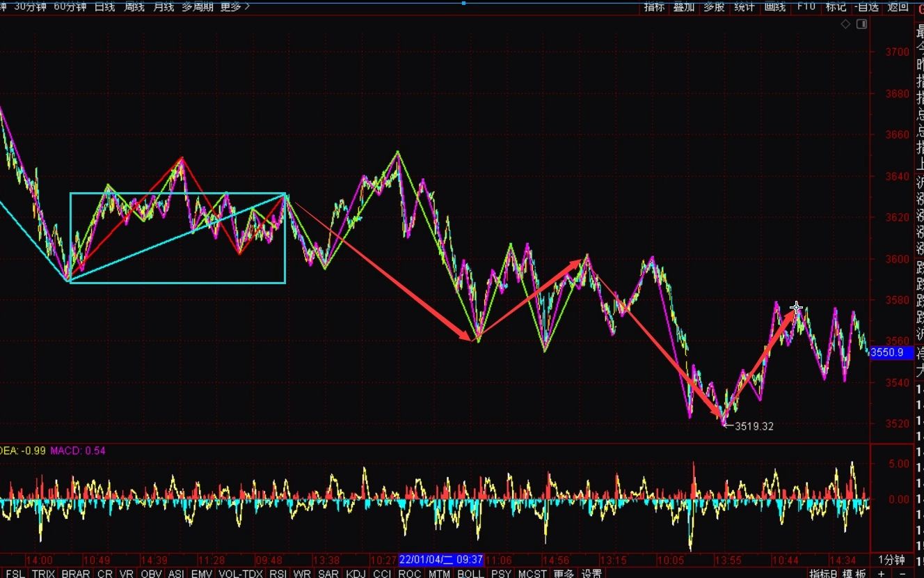Viewport: 924px width, 578px height.
Task: Select EMV indicator tab
Action: (x=202, y=573)
